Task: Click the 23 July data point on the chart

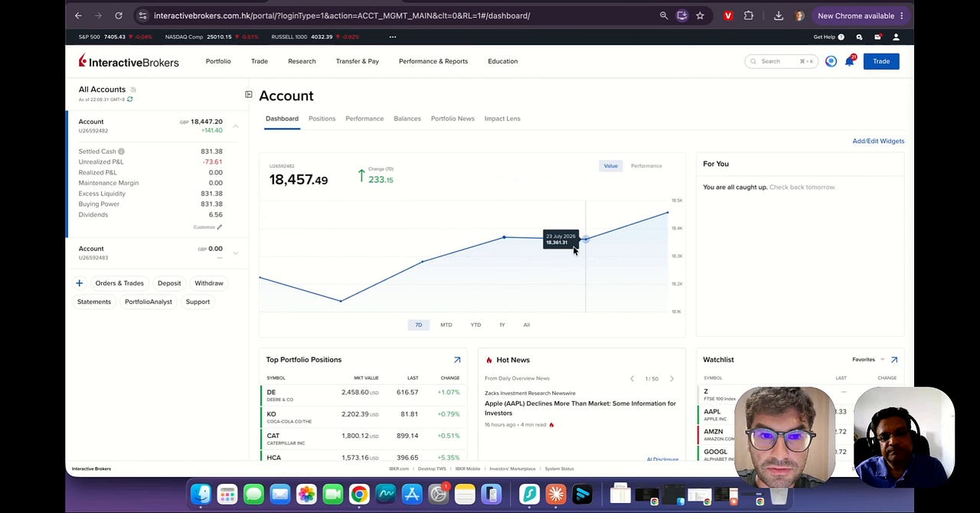Action: click(x=586, y=239)
